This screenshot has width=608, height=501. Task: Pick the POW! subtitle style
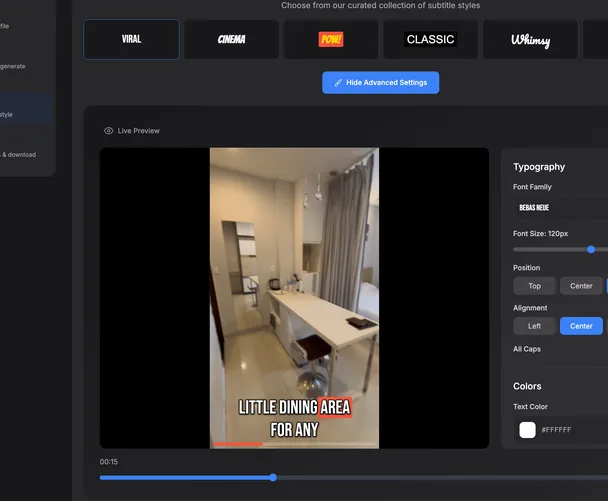[331, 39]
